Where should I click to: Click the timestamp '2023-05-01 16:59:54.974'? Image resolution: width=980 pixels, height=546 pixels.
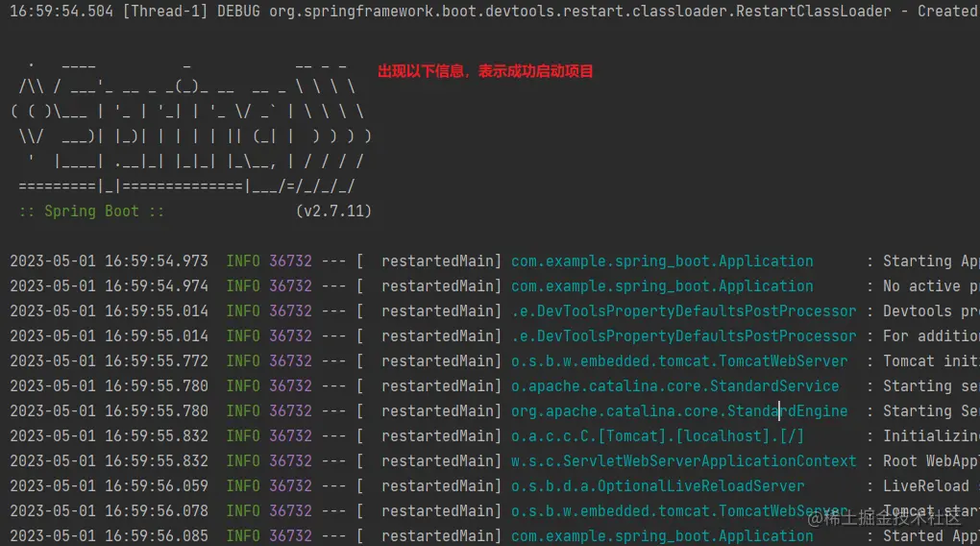click(x=109, y=286)
